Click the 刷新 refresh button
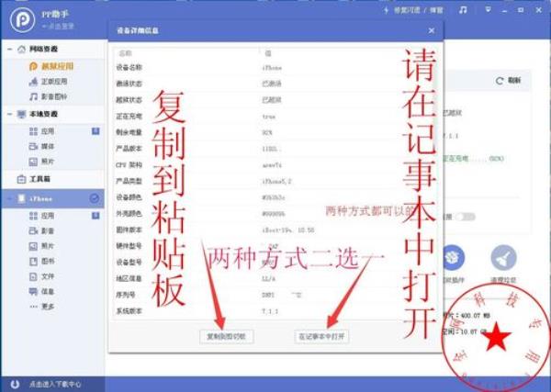 pyautogui.click(x=509, y=81)
